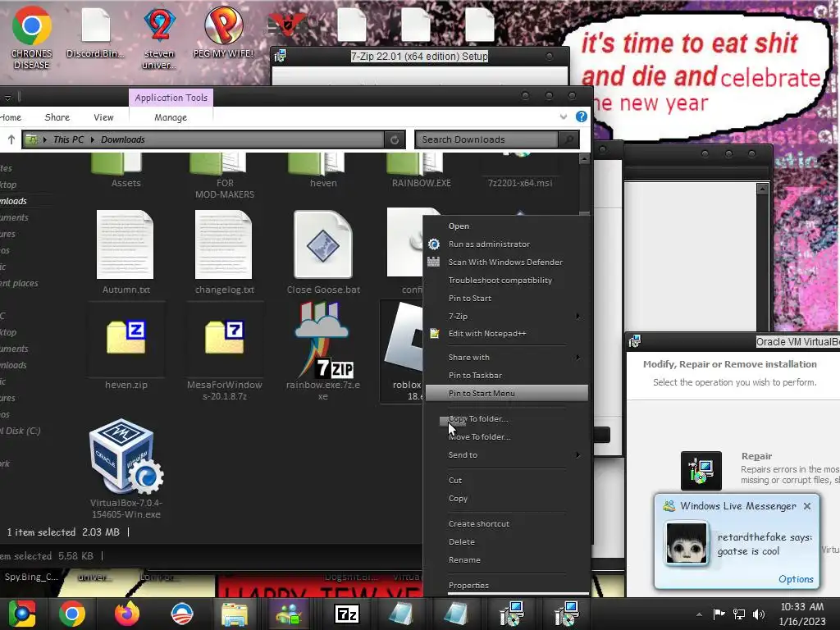The height and width of the screenshot is (630, 840).
Task: Open the changelog.txt file
Action: coord(224,252)
